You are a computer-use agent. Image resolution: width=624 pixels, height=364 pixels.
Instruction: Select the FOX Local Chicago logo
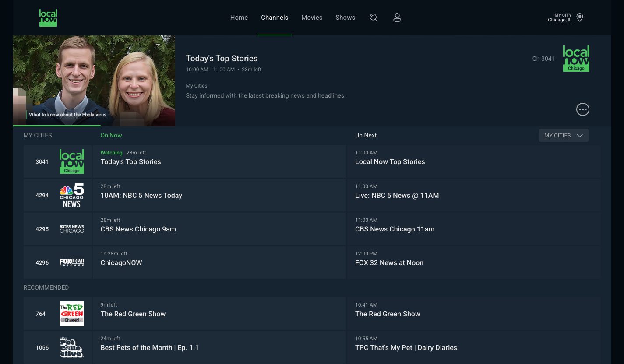[x=72, y=262]
